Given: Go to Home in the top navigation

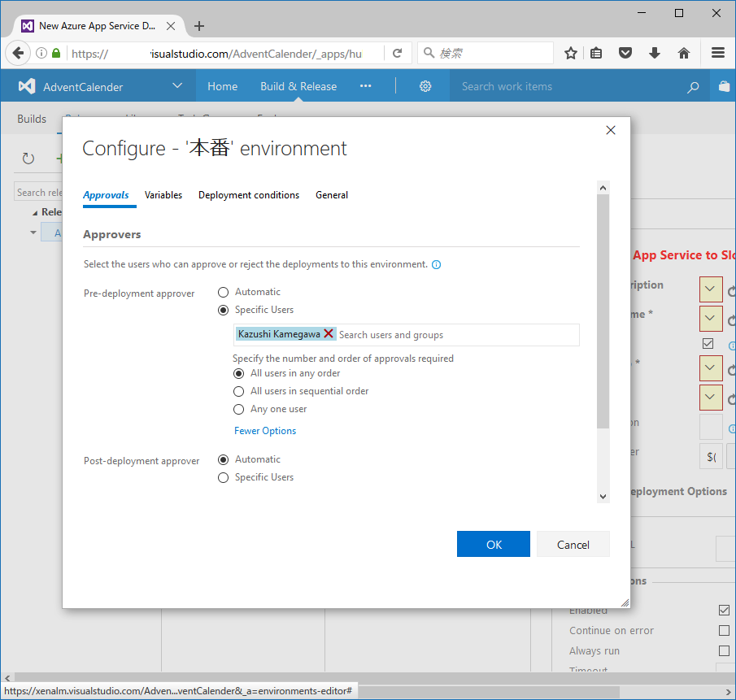Looking at the screenshot, I should tap(223, 86).
